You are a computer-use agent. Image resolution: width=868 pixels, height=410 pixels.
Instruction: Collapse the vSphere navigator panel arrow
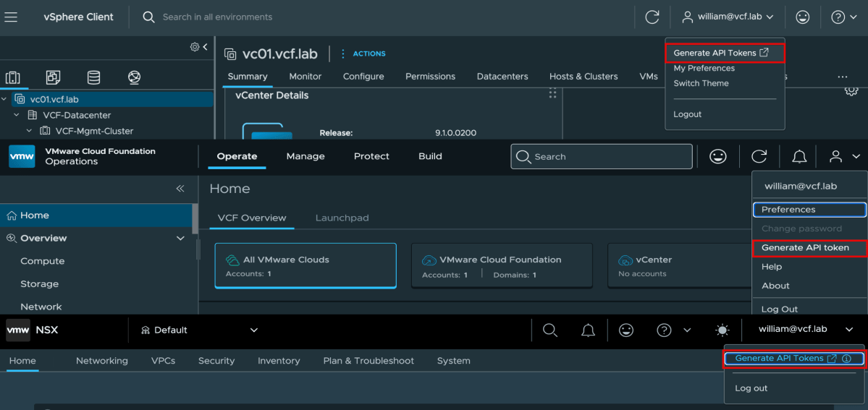pos(206,47)
